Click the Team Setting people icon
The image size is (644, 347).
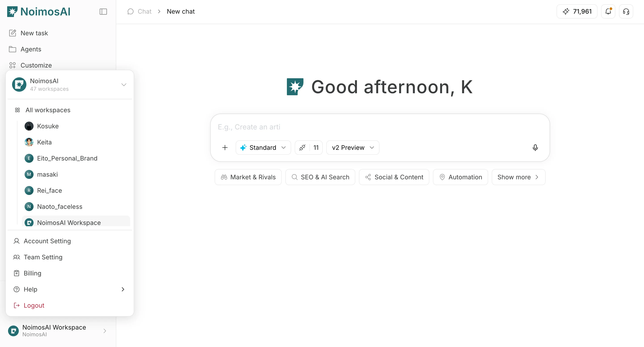(x=17, y=257)
